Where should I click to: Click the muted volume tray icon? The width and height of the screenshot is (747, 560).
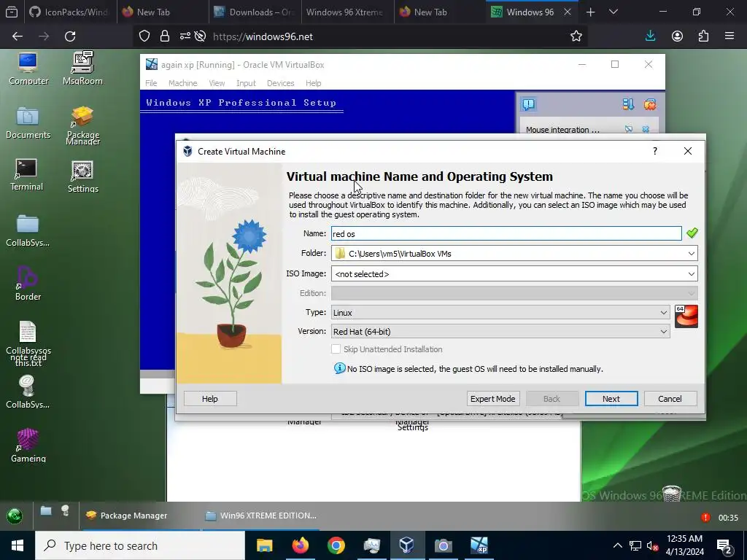tap(652, 545)
